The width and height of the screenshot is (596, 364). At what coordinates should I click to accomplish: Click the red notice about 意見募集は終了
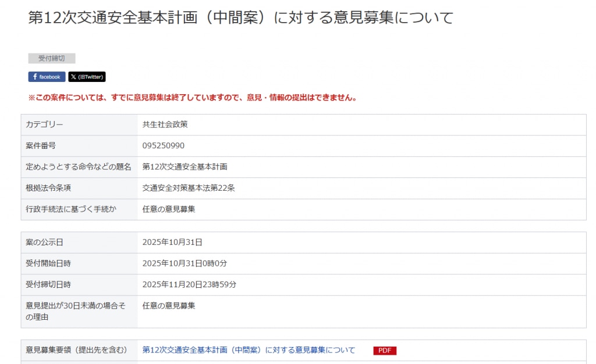192,98
